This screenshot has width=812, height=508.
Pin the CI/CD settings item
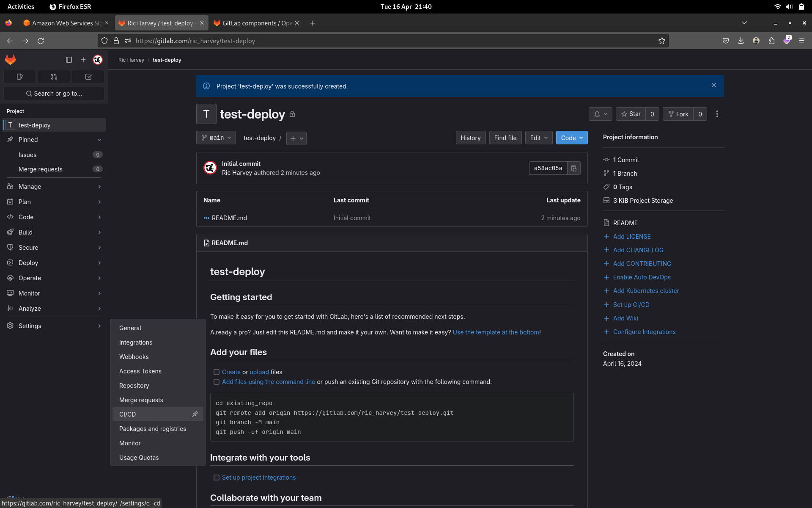(x=195, y=414)
